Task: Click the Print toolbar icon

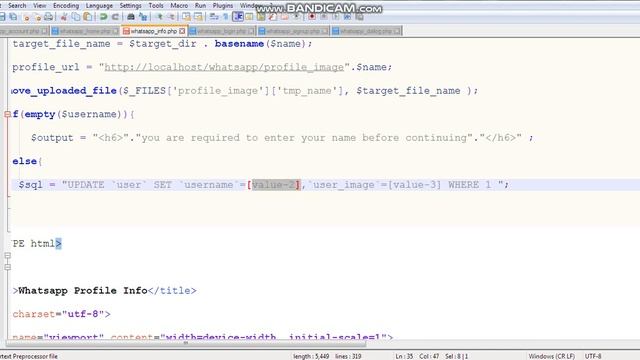Action: pyautogui.click(x=49, y=17)
